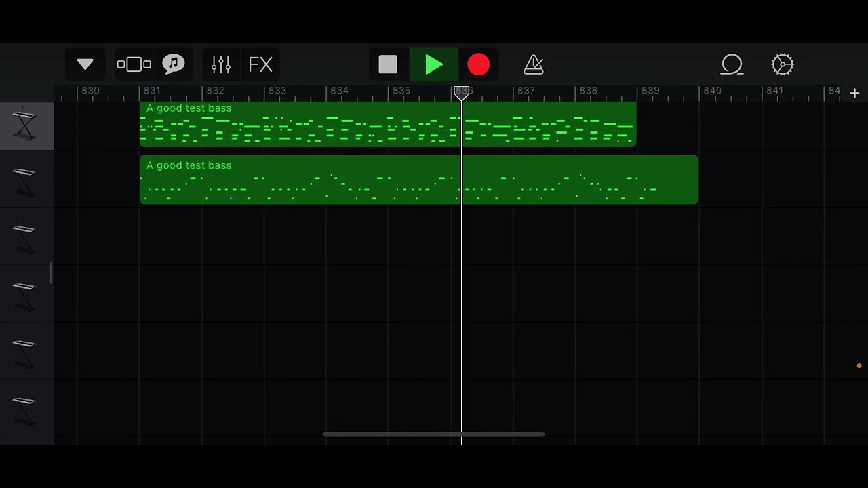Image resolution: width=868 pixels, height=488 pixels.
Task: Select the first keyboard track header
Action: click(27, 126)
